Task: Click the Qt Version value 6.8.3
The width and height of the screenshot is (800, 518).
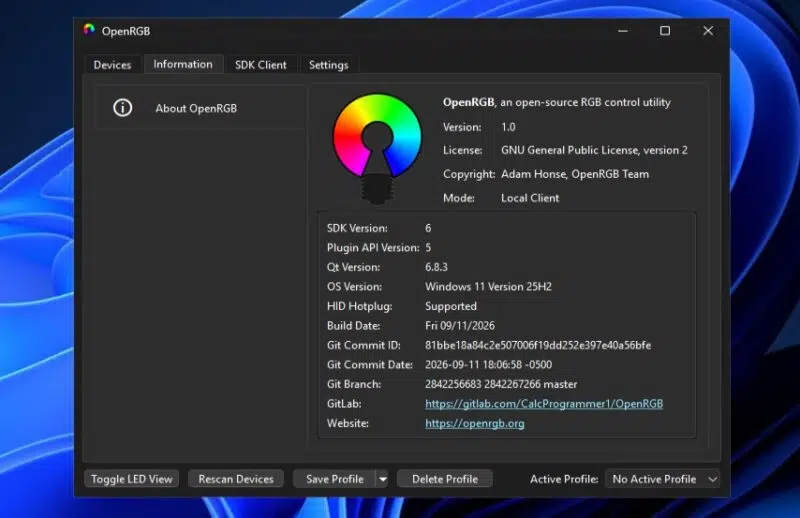Action: (x=436, y=267)
